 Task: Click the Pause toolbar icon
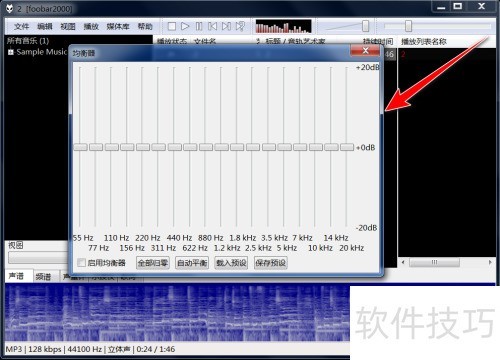click(x=199, y=26)
